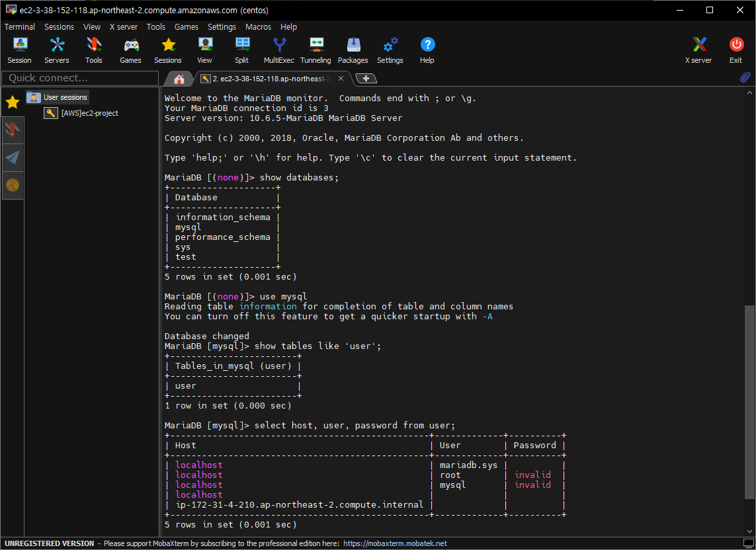Click the terminal scrollbar up arrow
This screenshot has width=756, height=550.
click(x=749, y=93)
